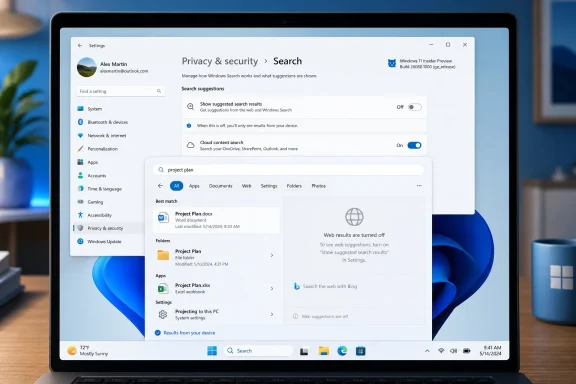Click the battery icon in the system tray
The width and height of the screenshot is (576, 384).
click(x=467, y=351)
